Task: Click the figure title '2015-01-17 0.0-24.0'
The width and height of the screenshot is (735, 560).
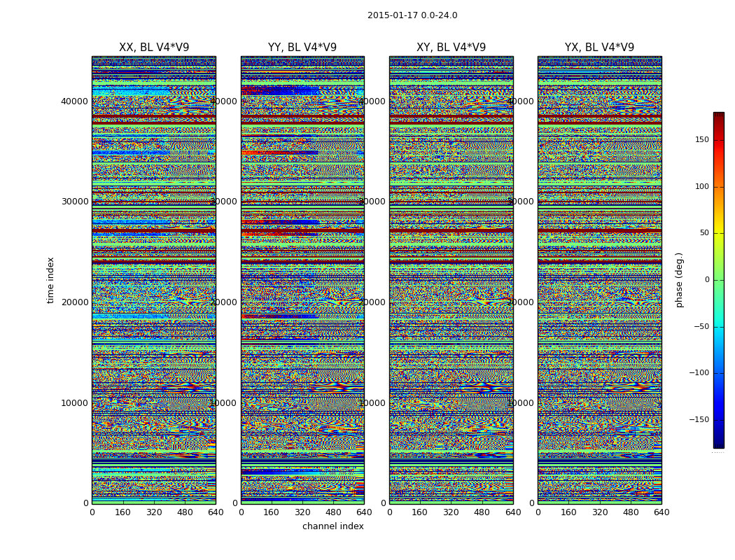Action: click(412, 15)
